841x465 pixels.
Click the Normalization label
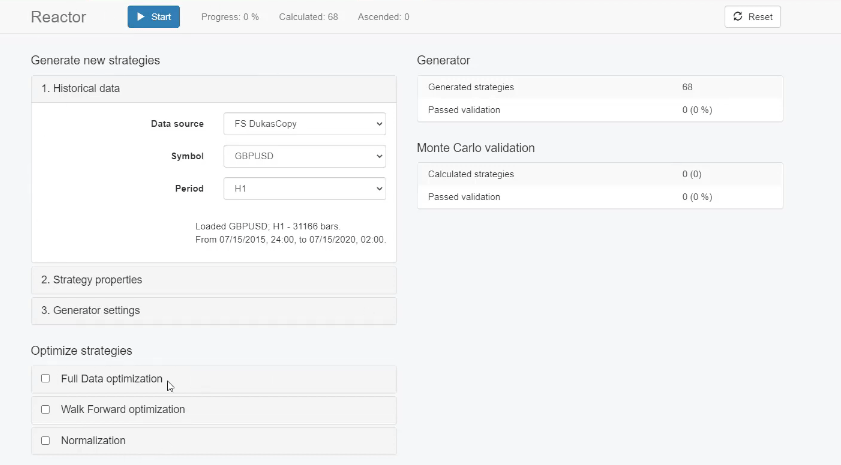click(93, 440)
